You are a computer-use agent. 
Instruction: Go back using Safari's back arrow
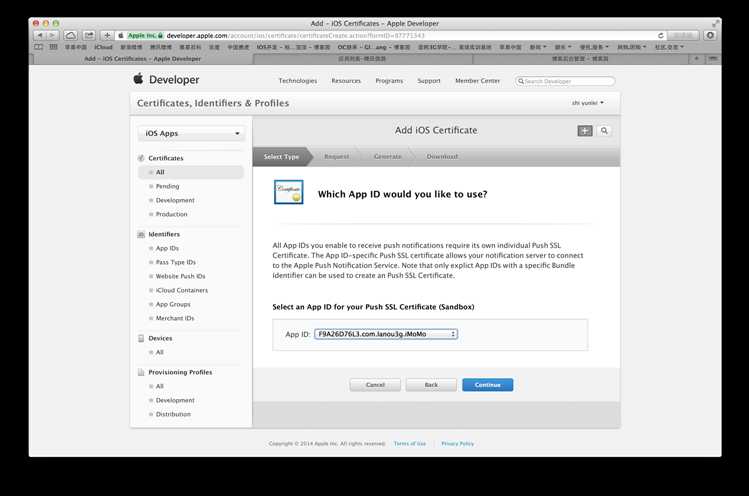pyautogui.click(x=40, y=35)
